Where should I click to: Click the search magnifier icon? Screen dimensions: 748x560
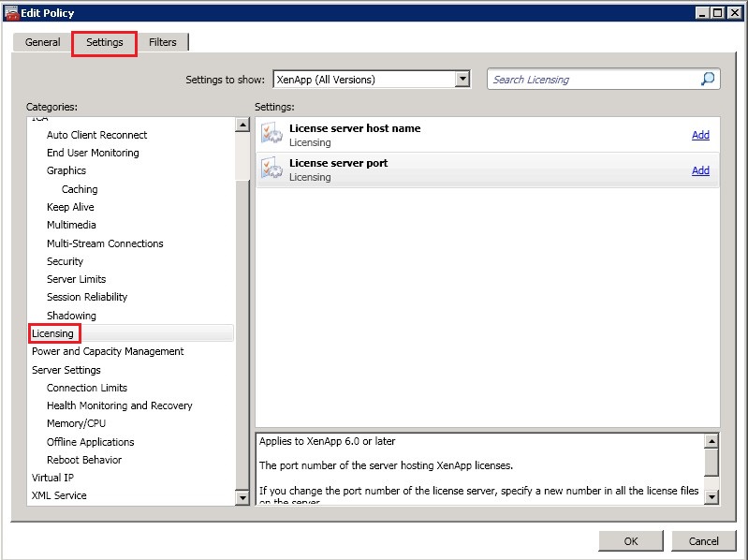[708, 80]
